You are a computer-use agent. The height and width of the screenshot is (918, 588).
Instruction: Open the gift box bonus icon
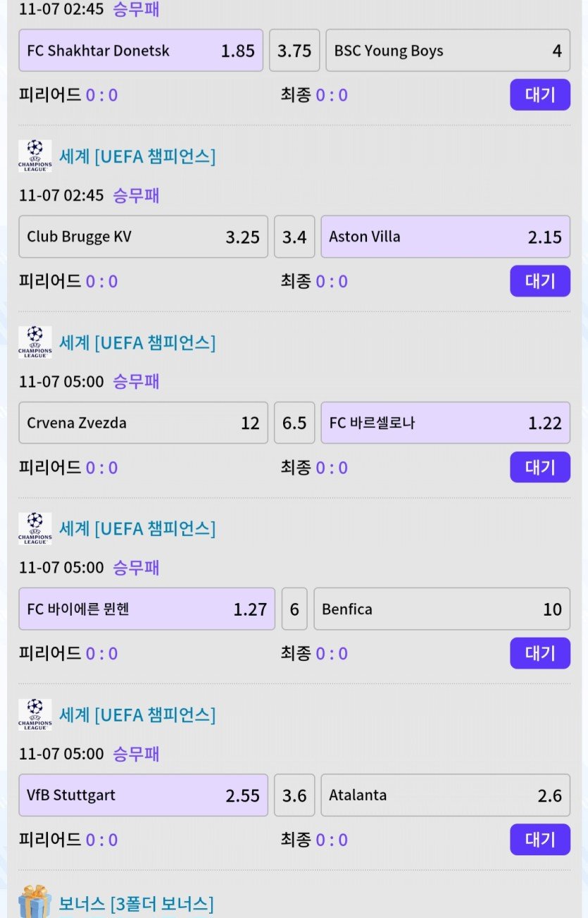tap(35, 901)
